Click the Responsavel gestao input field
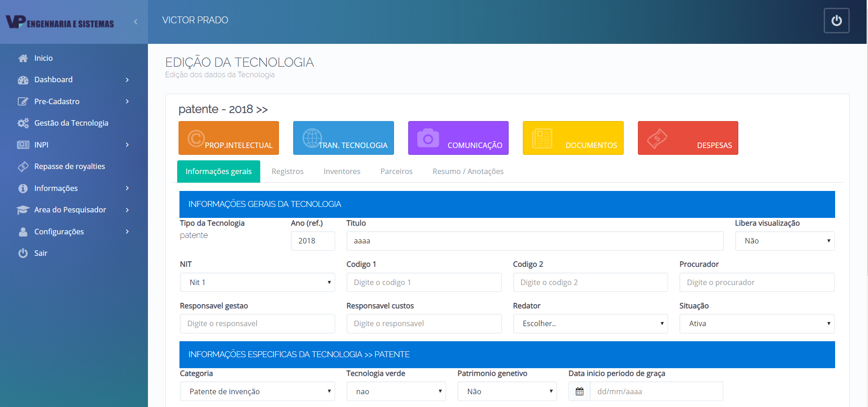The height and width of the screenshot is (407, 868). click(x=257, y=323)
